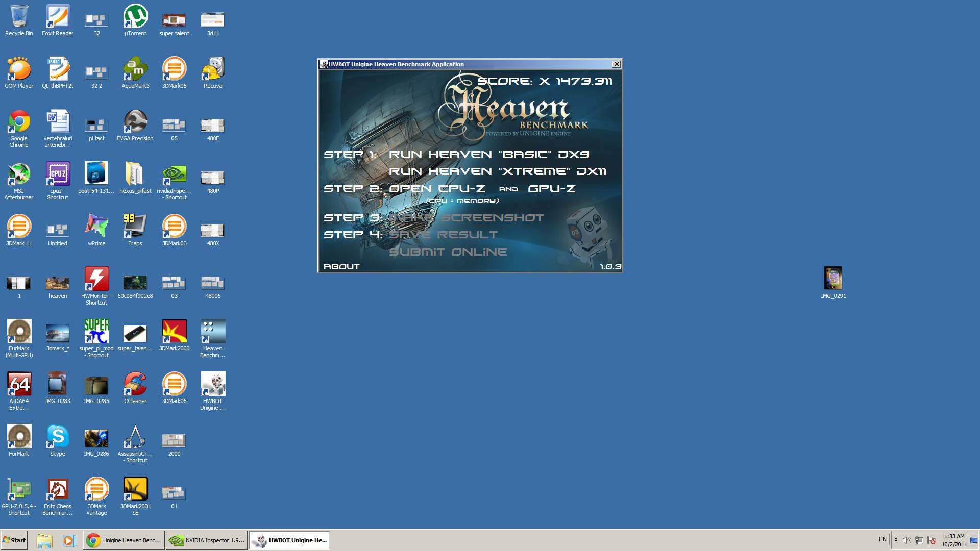Select the 3DMark2000 desktop icon

(174, 336)
